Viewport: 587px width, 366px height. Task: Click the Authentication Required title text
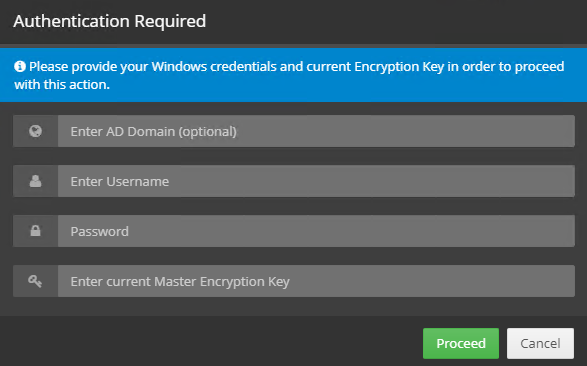(110, 21)
